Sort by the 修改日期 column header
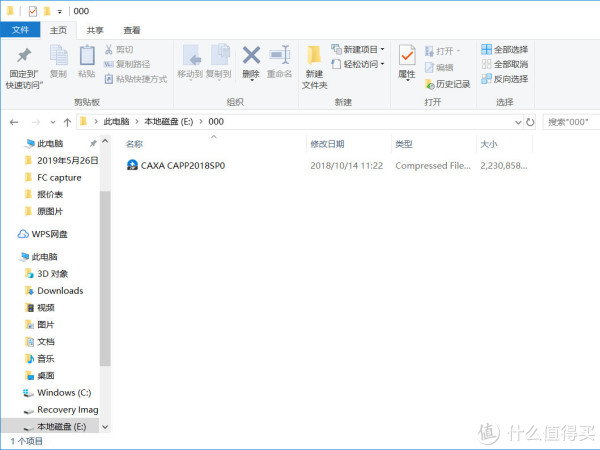Viewport: 600px width, 450px height. click(327, 144)
